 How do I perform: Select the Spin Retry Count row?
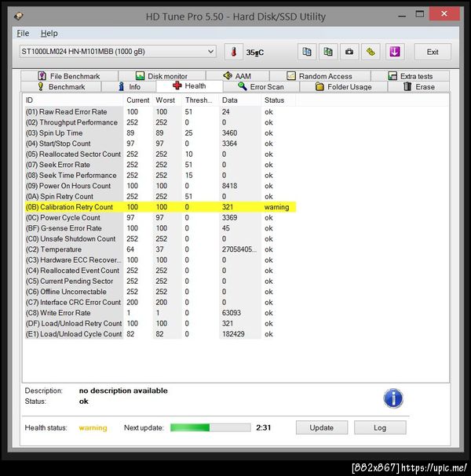coord(160,196)
